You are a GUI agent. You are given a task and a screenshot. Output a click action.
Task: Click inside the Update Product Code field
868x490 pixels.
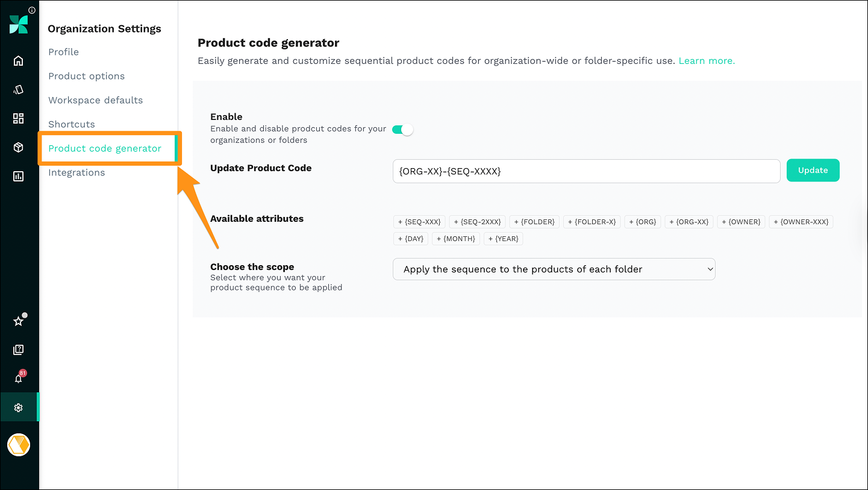click(586, 171)
